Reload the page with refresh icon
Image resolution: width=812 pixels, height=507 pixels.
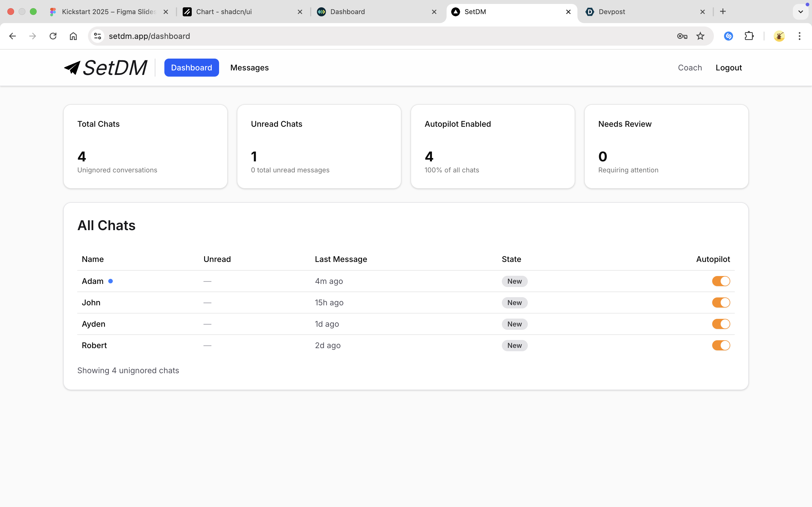53,36
